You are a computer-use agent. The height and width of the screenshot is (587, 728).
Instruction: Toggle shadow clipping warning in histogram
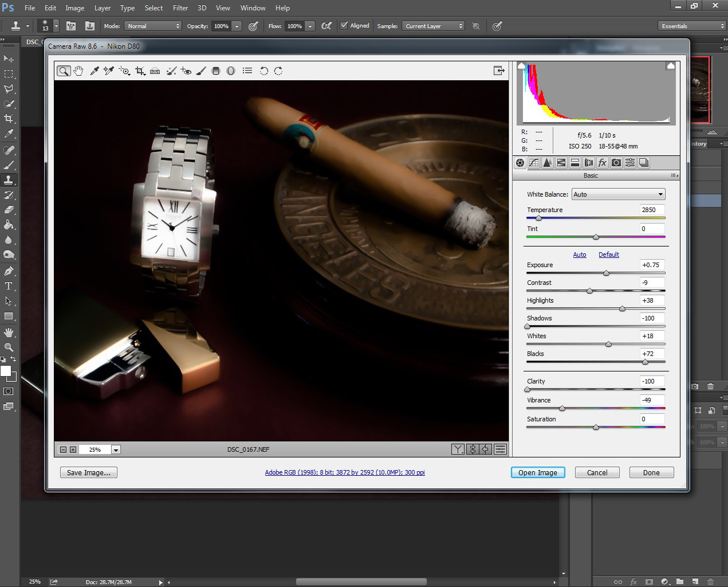(522, 66)
